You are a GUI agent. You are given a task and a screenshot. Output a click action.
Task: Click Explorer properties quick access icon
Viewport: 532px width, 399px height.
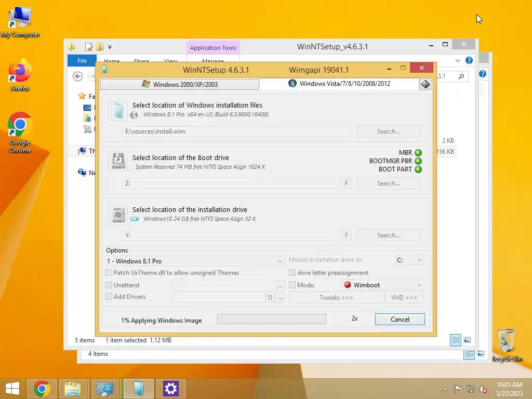point(88,47)
